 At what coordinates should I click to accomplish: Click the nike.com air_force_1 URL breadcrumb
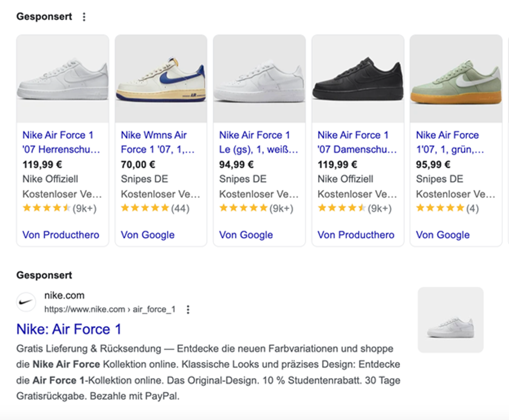click(x=110, y=309)
